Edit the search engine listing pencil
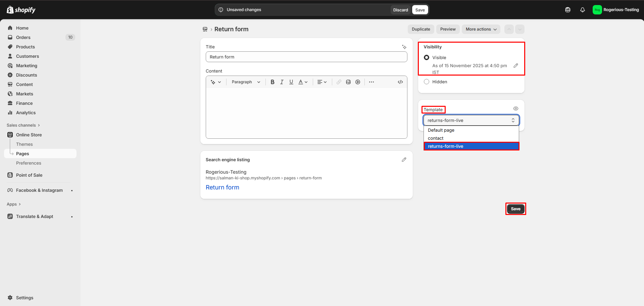 tap(404, 160)
